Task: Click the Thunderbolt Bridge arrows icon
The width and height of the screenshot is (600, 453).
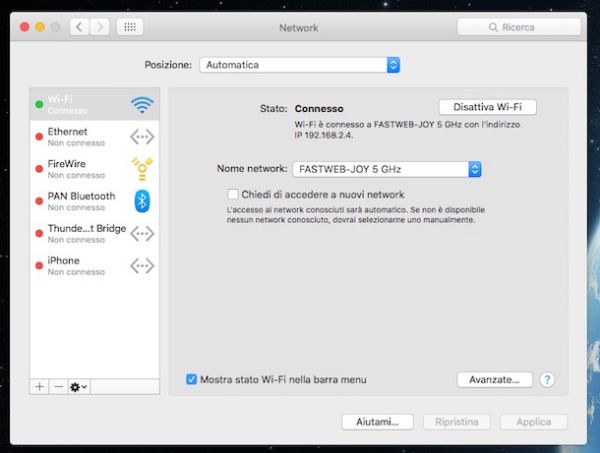Action: pos(142,233)
